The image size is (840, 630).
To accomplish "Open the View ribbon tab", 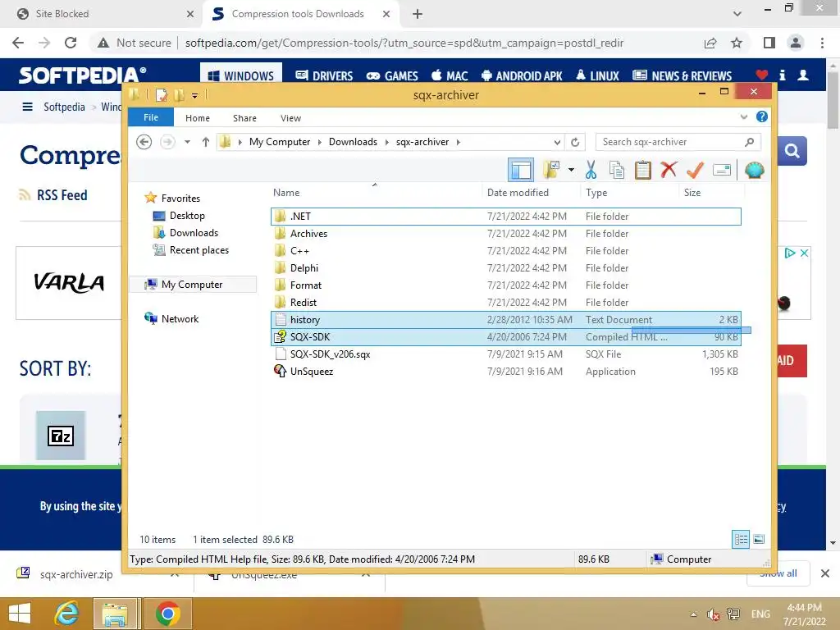I will (290, 118).
